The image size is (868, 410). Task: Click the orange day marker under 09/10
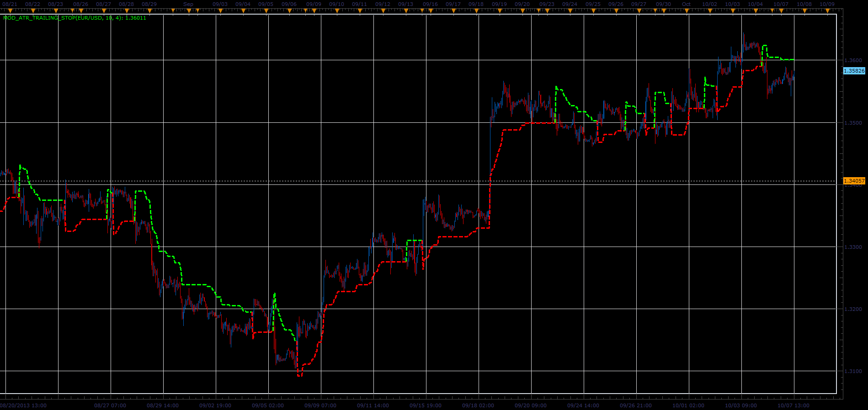tap(337, 11)
